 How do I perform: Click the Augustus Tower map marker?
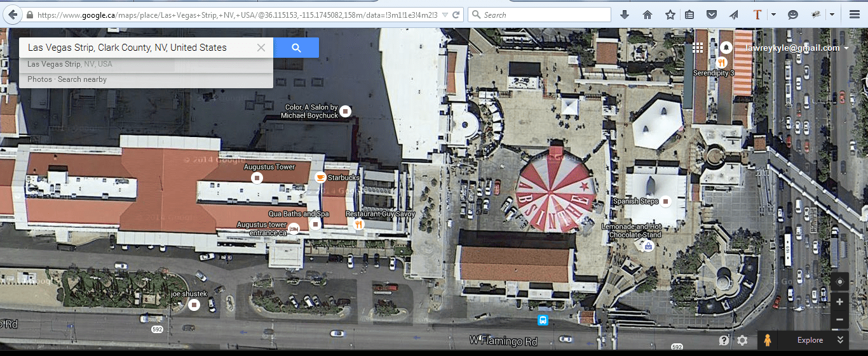click(257, 178)
